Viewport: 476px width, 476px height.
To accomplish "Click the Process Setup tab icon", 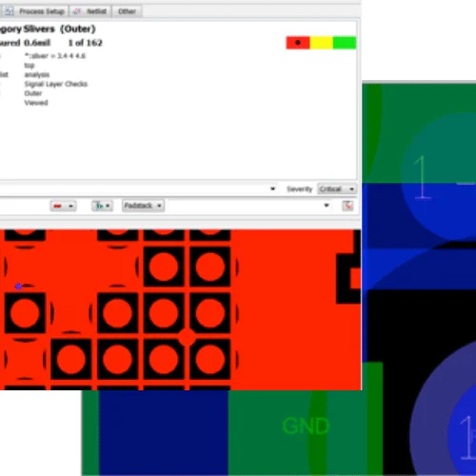I will coord(9,11).
